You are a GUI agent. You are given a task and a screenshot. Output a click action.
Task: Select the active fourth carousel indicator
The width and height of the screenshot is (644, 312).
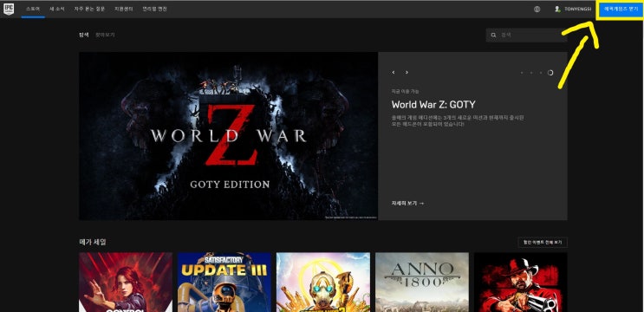pos(550,73)
